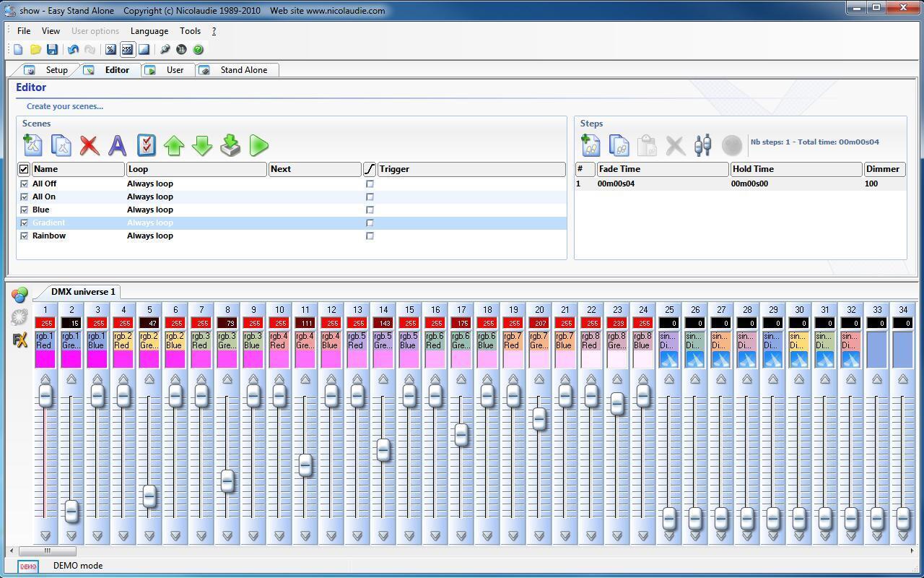Select the All On scene row
This screenshot has width=924, height=578.
click(x=44, y=197)
